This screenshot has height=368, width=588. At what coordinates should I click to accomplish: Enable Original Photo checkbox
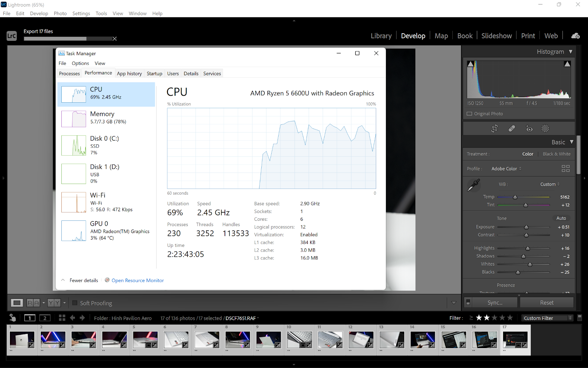click(469, 114)
